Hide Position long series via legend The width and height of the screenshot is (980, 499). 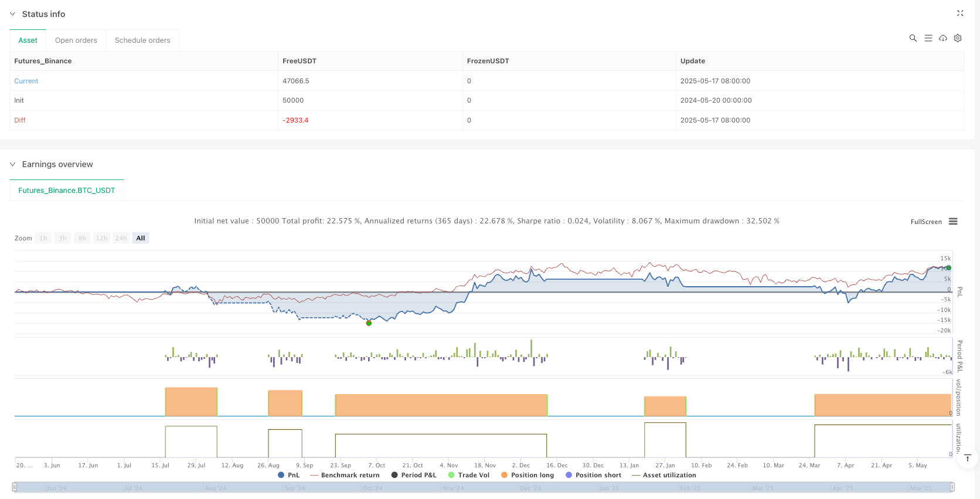click(x=527, y=475)
